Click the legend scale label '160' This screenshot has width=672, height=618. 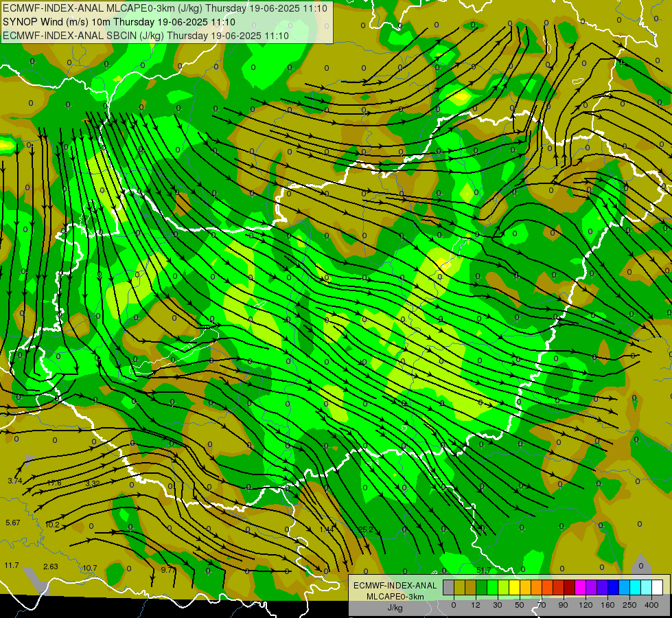pos(607,605)
